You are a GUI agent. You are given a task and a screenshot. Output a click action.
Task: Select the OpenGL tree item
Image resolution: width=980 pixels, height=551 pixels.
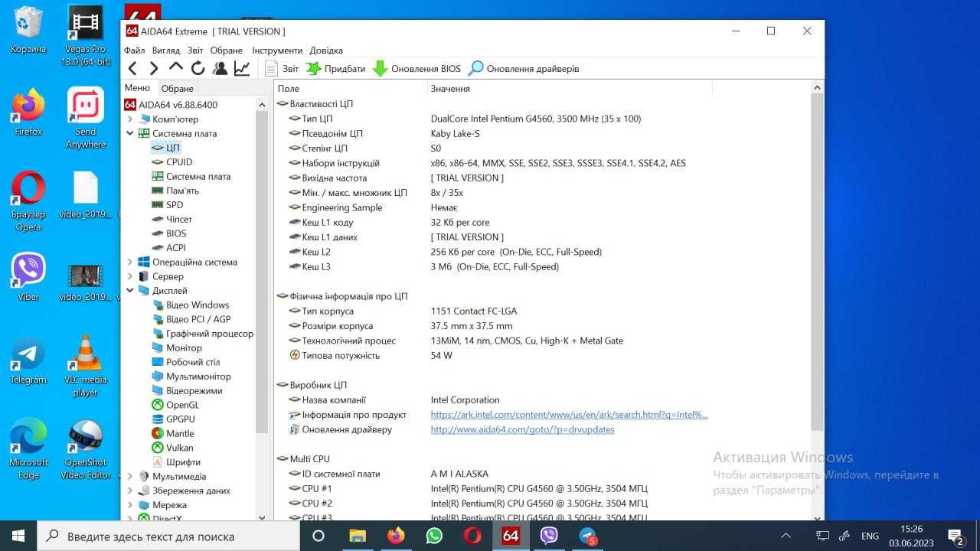click(x=182, y=405)
